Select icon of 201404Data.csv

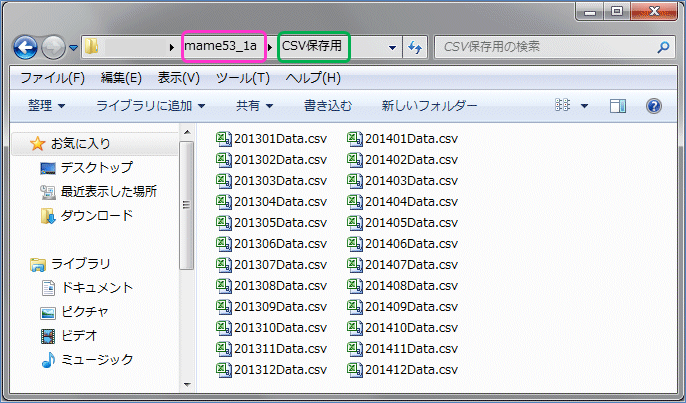pyautogui.click(x=355, y=202)
